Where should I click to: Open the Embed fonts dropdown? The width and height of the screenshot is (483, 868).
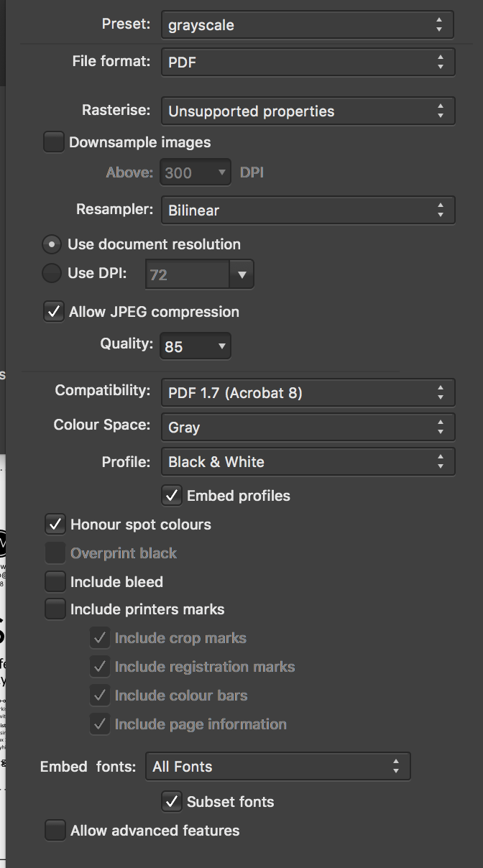click(277, 766)
